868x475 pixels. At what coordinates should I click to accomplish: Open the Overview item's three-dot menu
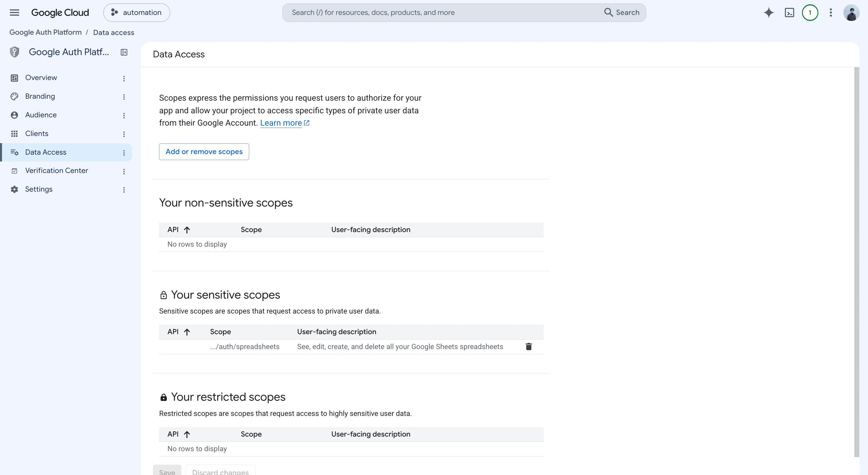124,78
